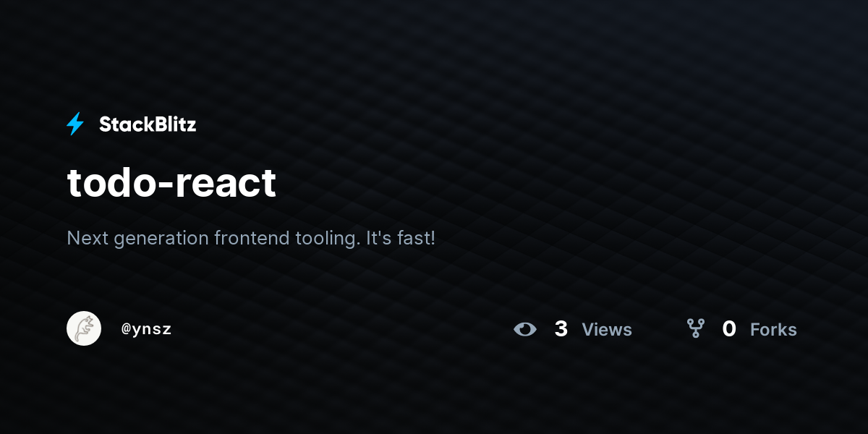The height and width of the screenshot is (434, 868).
Task: Select the todo-react project title
Action: pos(171,182)
